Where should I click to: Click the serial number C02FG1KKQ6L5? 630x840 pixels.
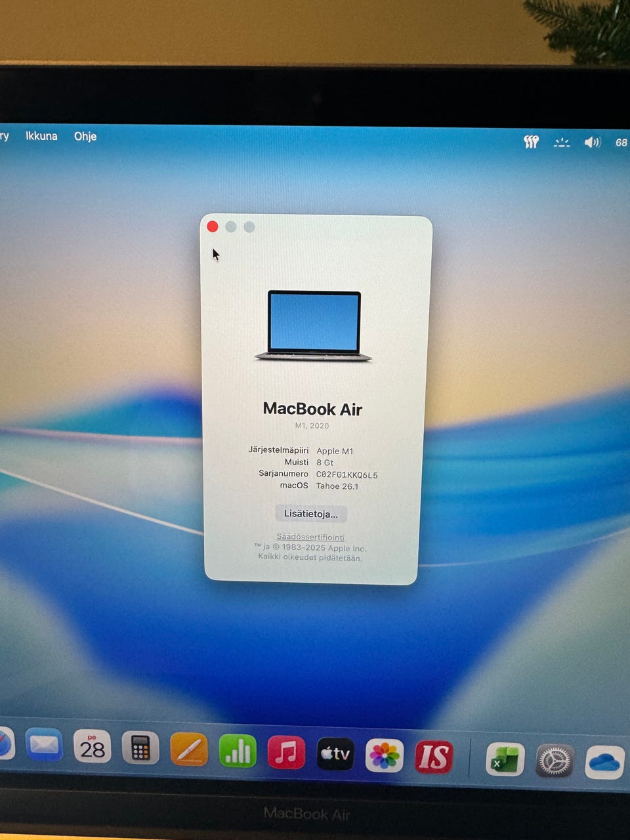[347, 474]
